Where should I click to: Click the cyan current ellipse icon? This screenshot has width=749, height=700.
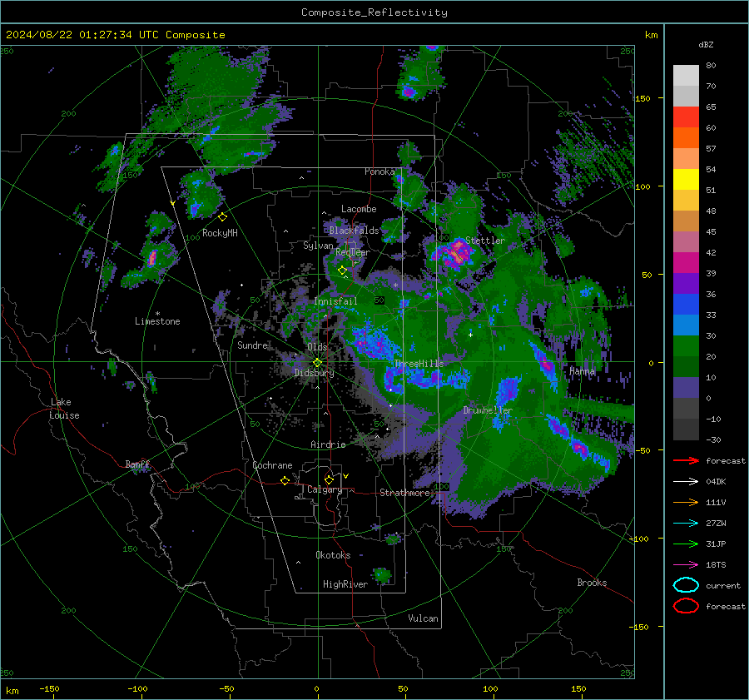click(686, 585)
